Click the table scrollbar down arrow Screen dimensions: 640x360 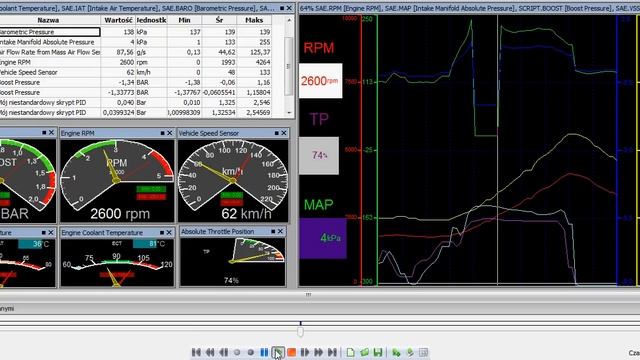(x=289, y=113)
